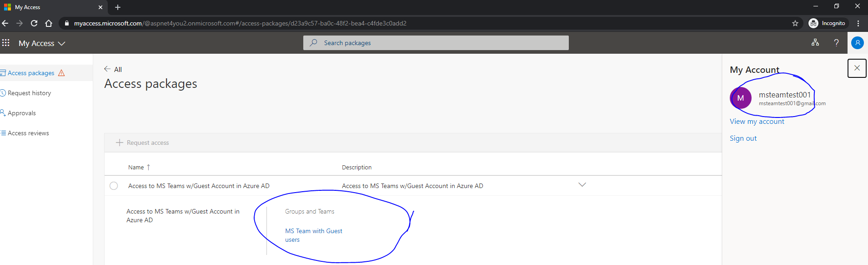
Task: Click the search magnifier icon
Action: pyautogui.click(x=313, y=43)
